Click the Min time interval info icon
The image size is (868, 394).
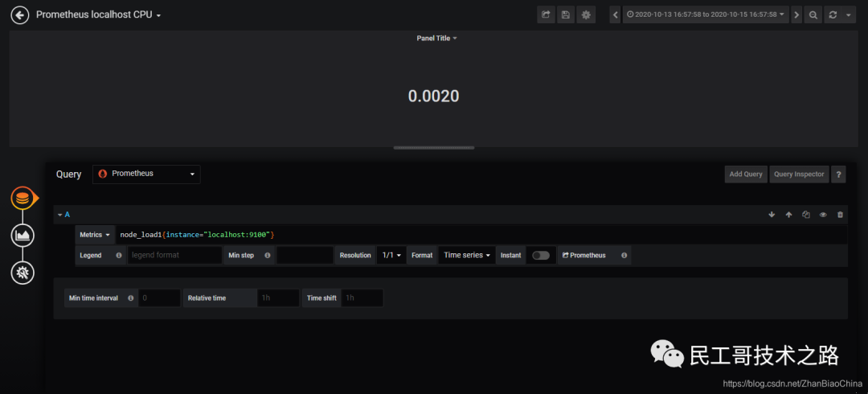click(131, 298)
